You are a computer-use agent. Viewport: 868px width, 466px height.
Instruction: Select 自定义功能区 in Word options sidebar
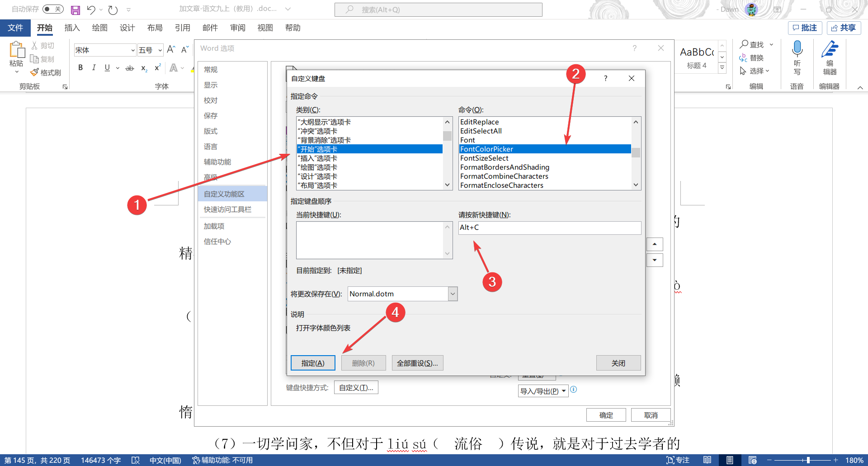pos(232,194)
